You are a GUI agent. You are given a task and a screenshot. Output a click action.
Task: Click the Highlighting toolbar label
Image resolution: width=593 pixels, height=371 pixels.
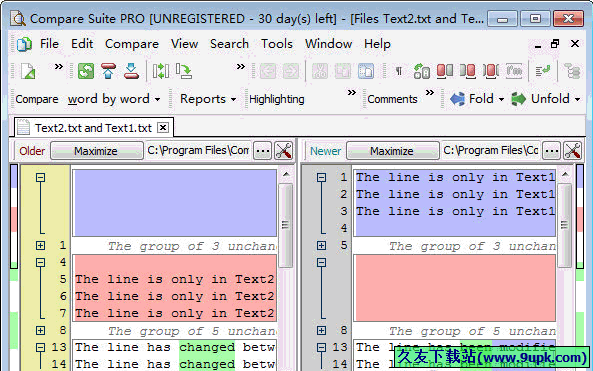click(x=276, y=99)
